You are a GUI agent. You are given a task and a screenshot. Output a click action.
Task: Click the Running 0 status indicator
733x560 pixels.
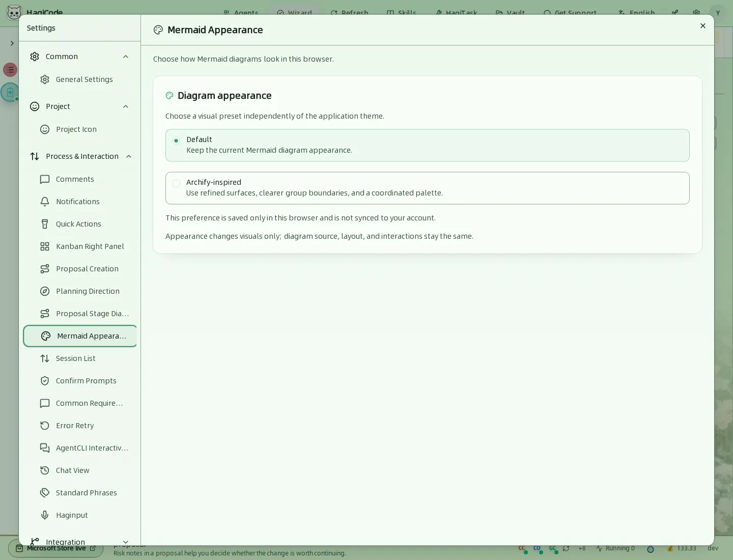[x=615, y=548]
